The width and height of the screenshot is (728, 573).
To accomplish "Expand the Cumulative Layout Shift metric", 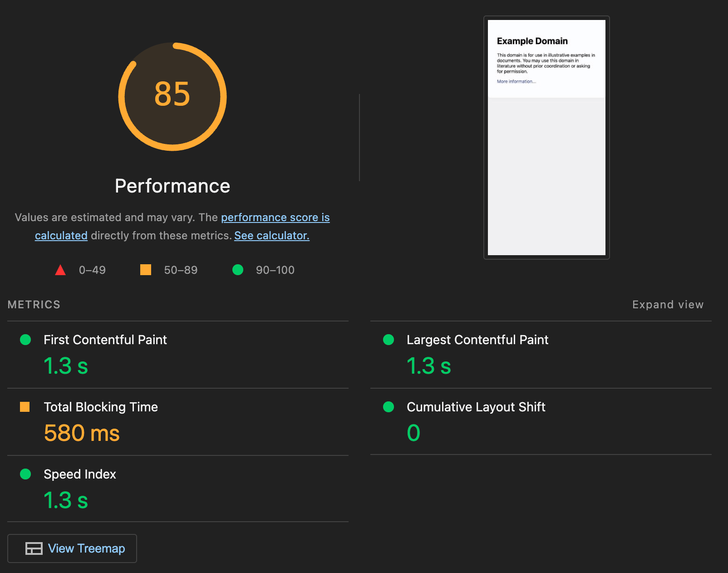I will pyautogui.click(x=476, y=407).
